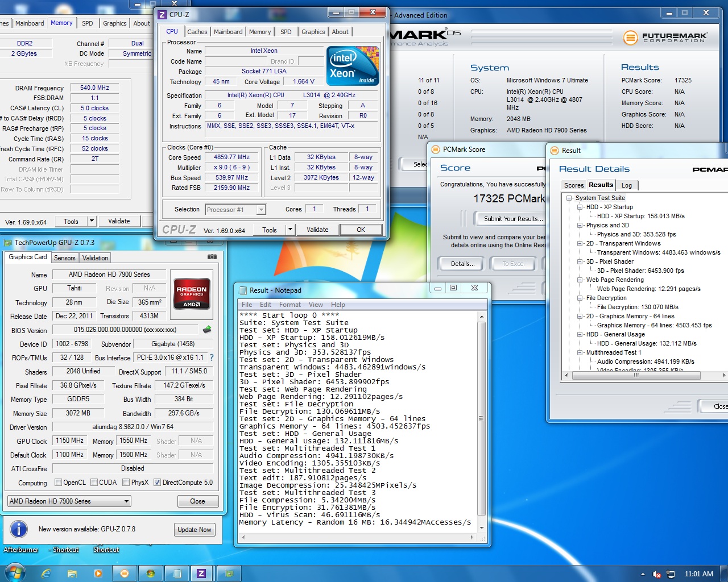Click CPU-Z title bar icon

[x=162, y=15]
